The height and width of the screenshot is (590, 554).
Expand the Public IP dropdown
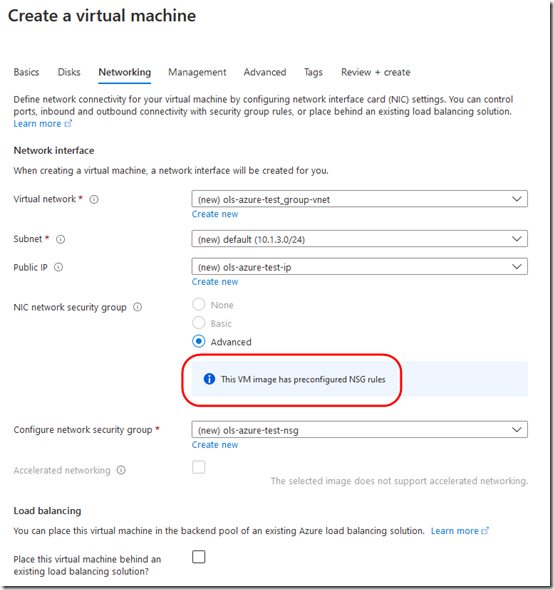click(359, 266)
